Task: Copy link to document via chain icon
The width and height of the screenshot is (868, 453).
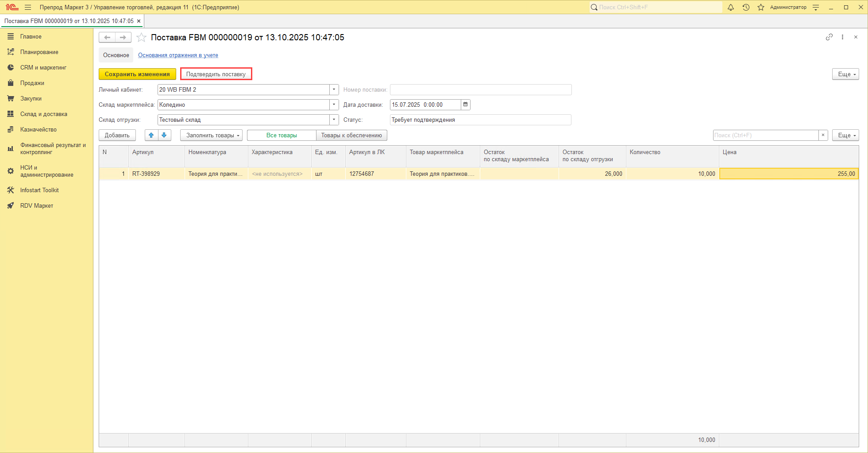Action: (x=829, y=37)
